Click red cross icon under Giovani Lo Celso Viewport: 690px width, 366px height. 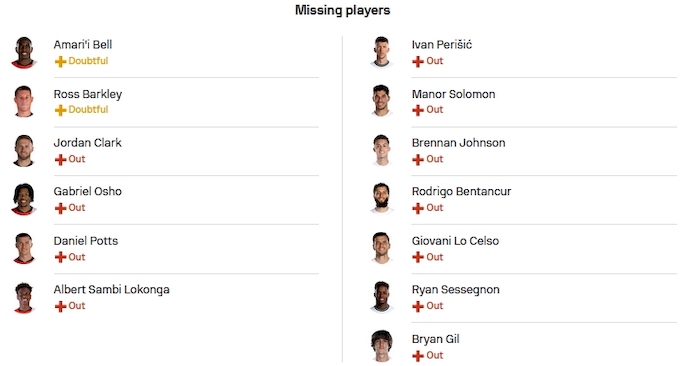pyautogui.click(x=418, y=257)
